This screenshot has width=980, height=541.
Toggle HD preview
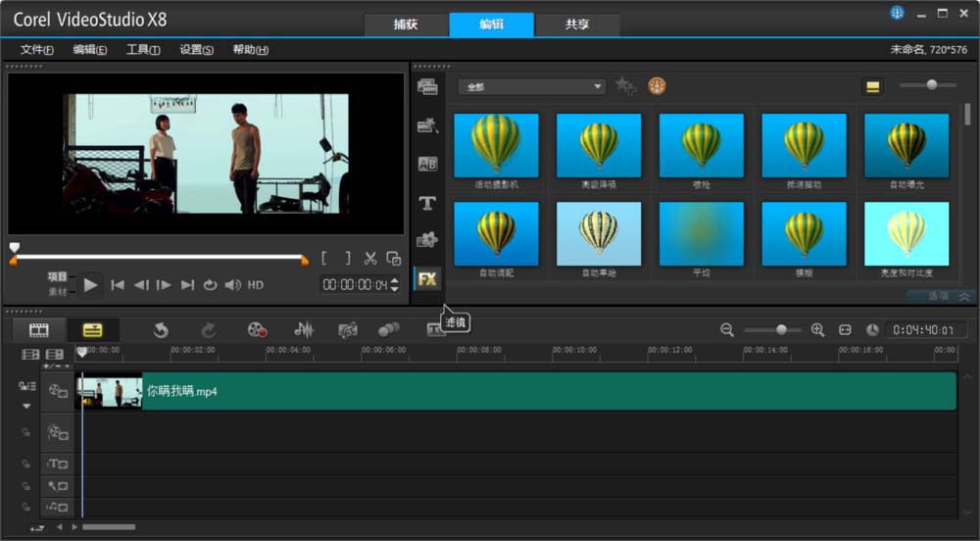(256, 285)
